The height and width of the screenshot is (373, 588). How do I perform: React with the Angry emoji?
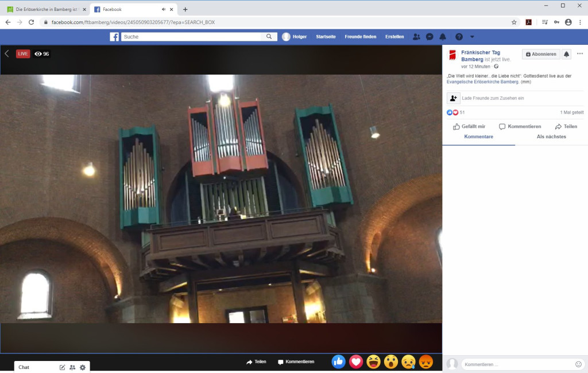point(426,362)
